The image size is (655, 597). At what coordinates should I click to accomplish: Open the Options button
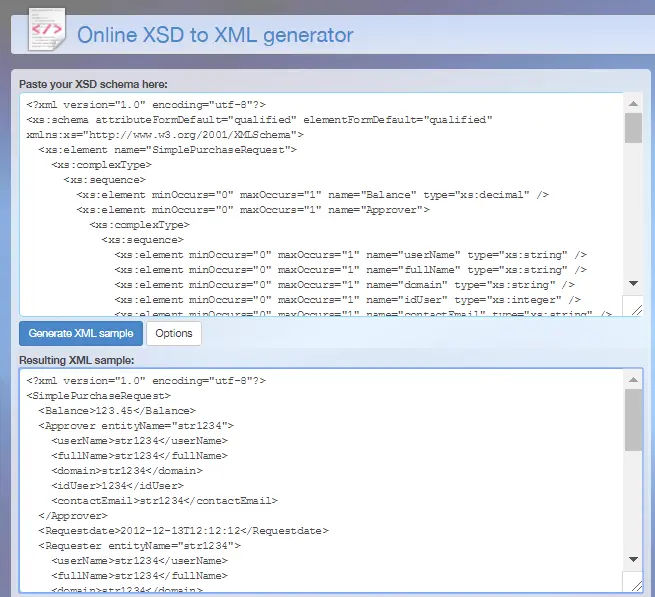[x=174, y=333]
